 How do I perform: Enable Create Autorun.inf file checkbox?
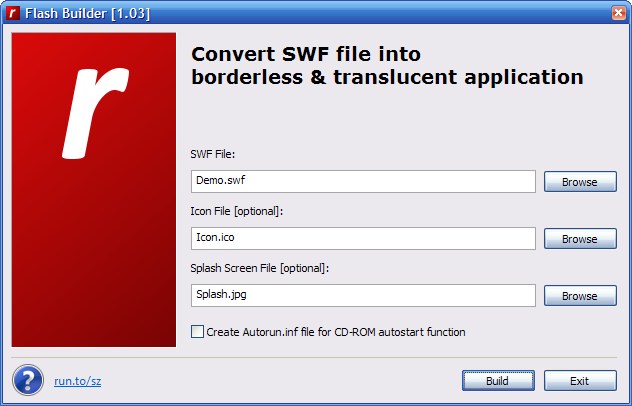197,332
